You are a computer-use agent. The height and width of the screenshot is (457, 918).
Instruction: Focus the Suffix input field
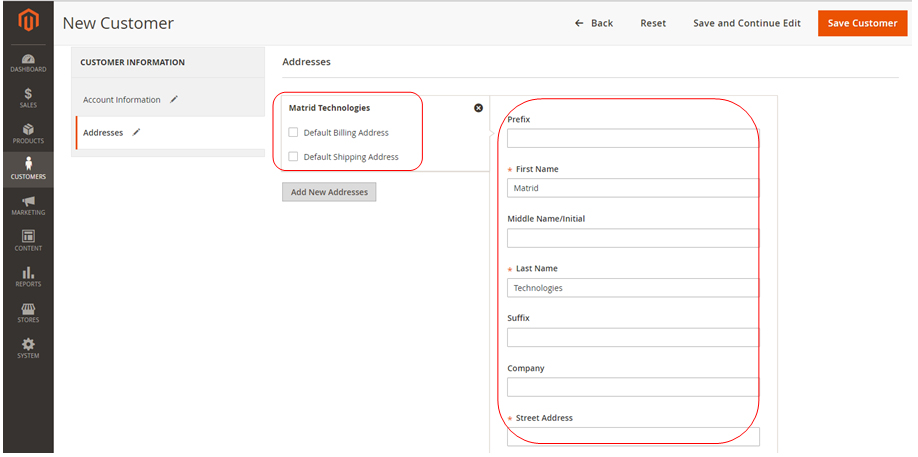pyautogui.click(x=633, y=337)
